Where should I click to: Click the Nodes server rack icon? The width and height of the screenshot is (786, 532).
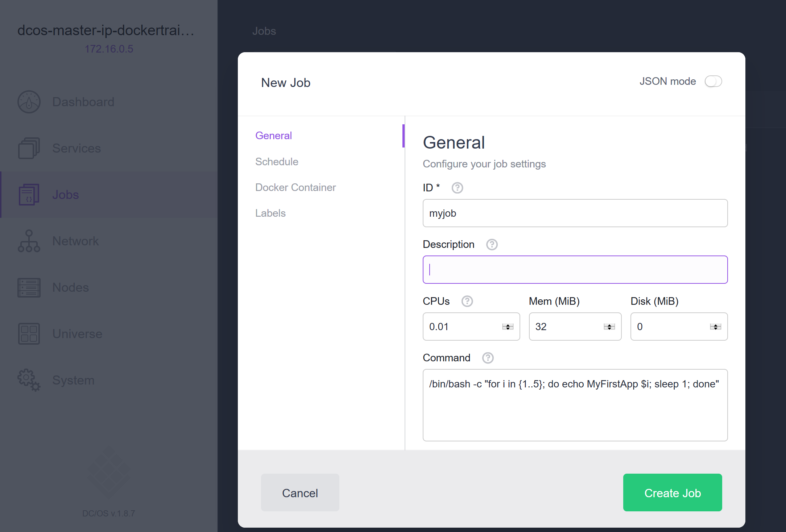click(x=29, y=287)
